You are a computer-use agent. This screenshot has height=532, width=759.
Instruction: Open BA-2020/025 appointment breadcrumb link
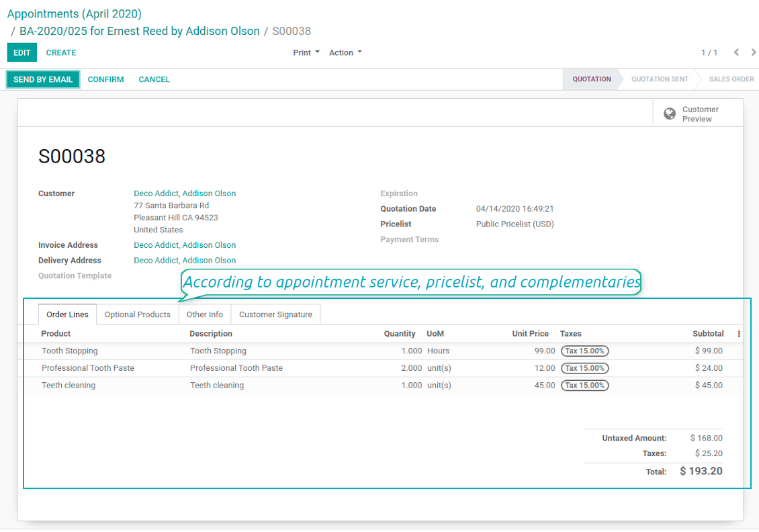(140, 31)
